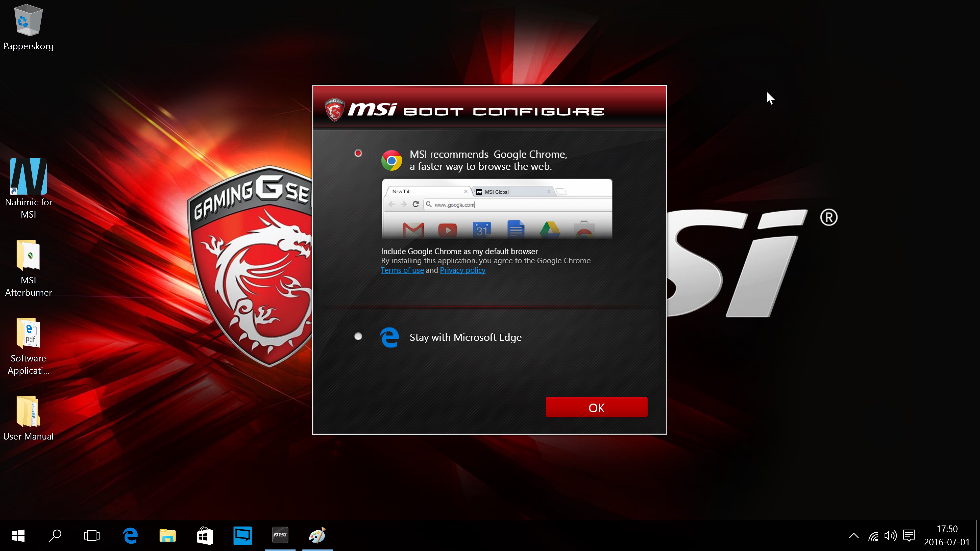Click the Google Chrome logo icon
Image resolution: width=980 pixels, height=551 pixels.
click(391, 160)
